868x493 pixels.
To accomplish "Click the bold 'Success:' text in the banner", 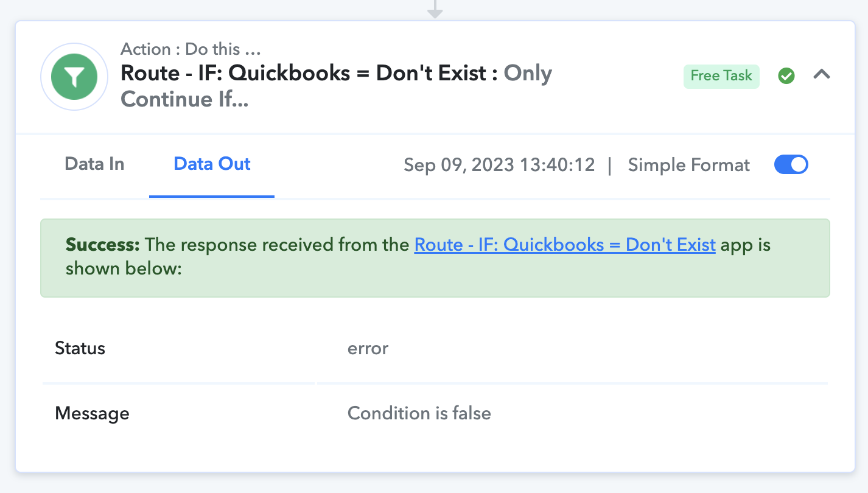I will pyautogui.click(x=102, y=245).
